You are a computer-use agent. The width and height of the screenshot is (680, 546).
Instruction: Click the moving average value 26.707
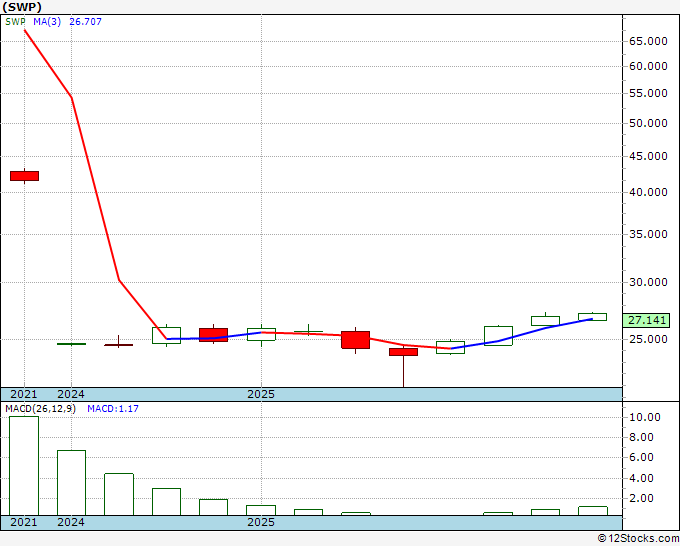(85, 22)
